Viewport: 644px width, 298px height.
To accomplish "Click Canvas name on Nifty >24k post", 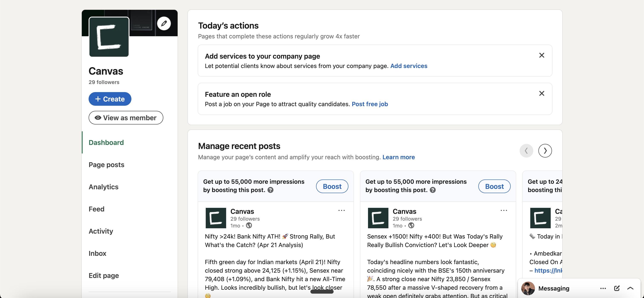I will [242, 211].
